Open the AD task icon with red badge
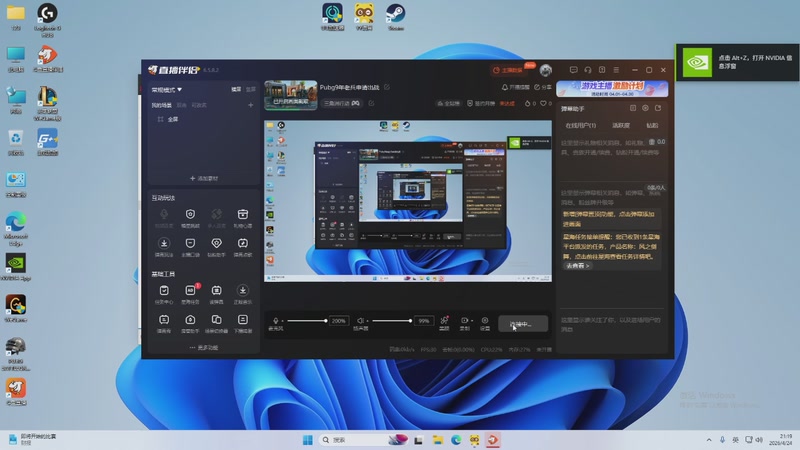Viewport: 800px width, 450px height. [190, 290]
